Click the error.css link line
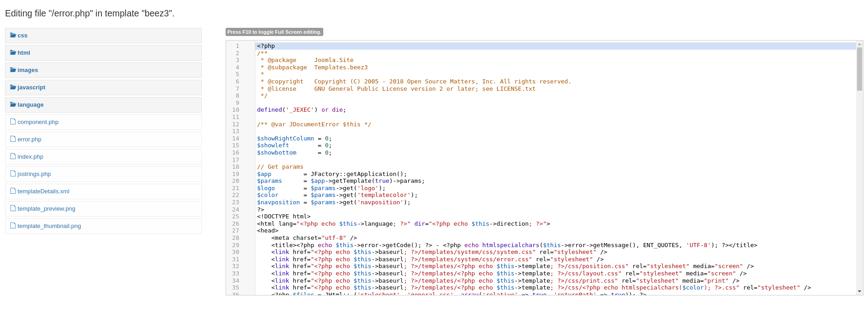The height and width of the screenshot is (326, 868). 437,259
